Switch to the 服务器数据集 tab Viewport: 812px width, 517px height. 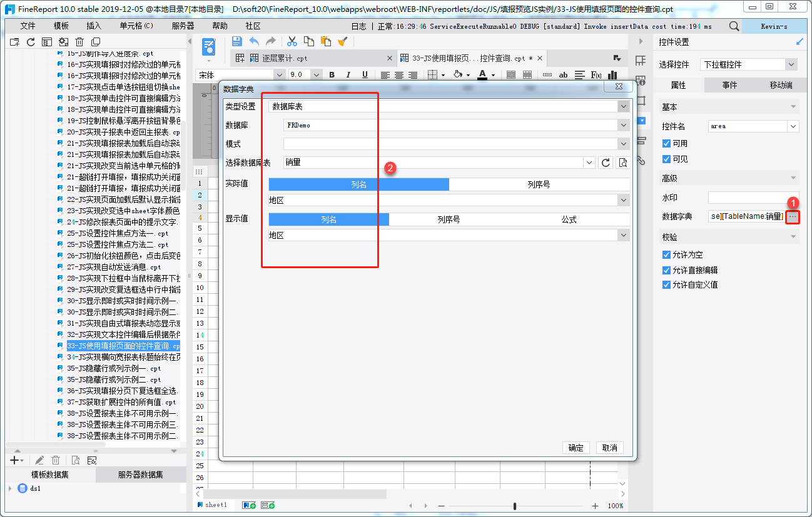(x=141, y=474)
